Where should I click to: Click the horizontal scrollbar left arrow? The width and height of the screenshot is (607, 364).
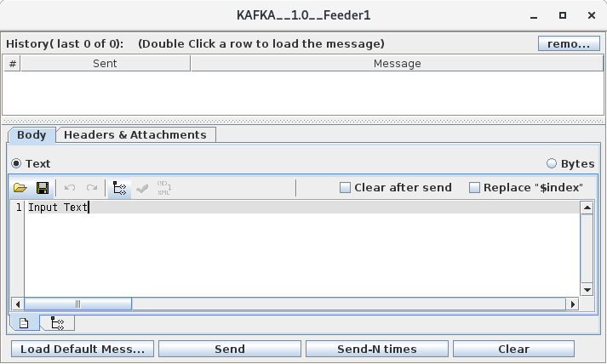pyautogui.click(x=17, y=304)
